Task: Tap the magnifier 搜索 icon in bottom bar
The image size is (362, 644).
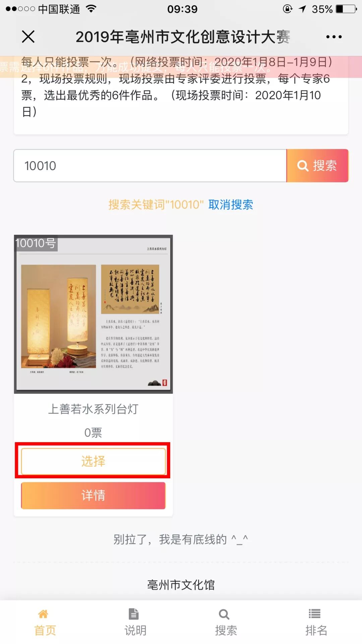Action: point(224,614)
